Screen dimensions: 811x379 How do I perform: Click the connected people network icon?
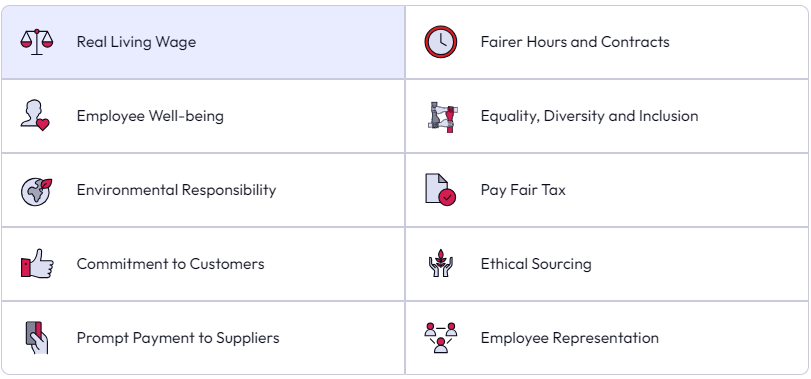(x=441, y=338)
